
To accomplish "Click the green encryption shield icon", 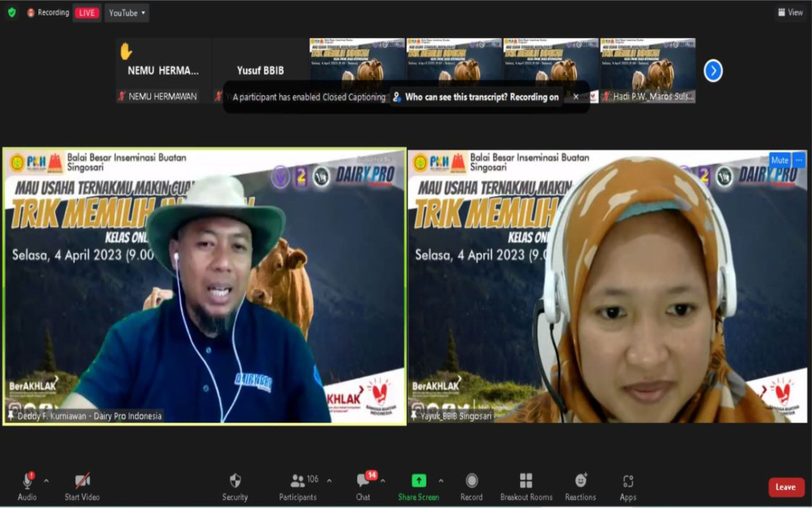I will (12, 12).
